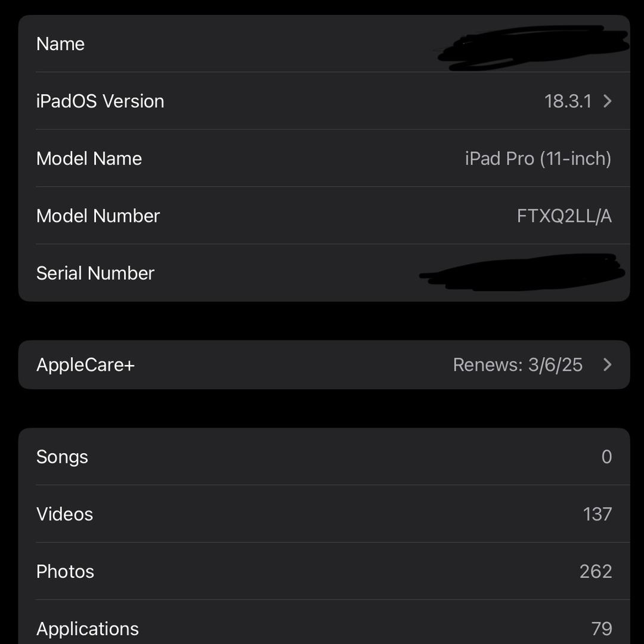Expand the AppleCare+ chevron arrow
The image size is (644, 644).
(x=607, y=365)
